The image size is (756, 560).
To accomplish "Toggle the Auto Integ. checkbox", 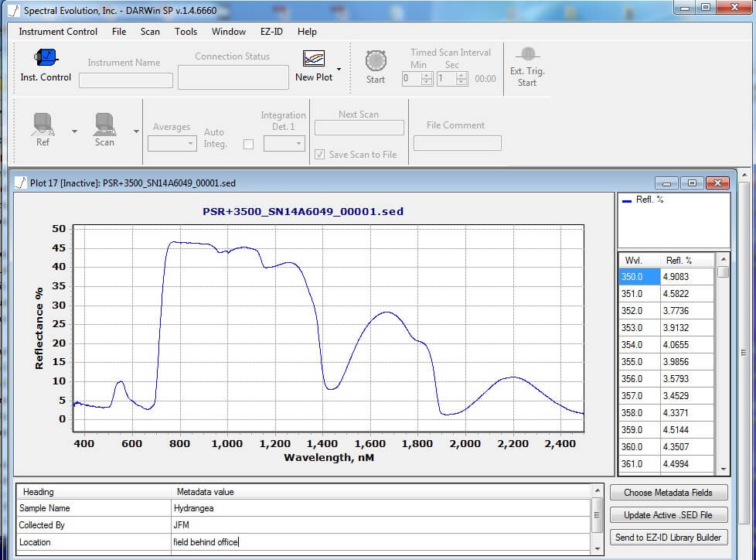I will tap(248, 144).
